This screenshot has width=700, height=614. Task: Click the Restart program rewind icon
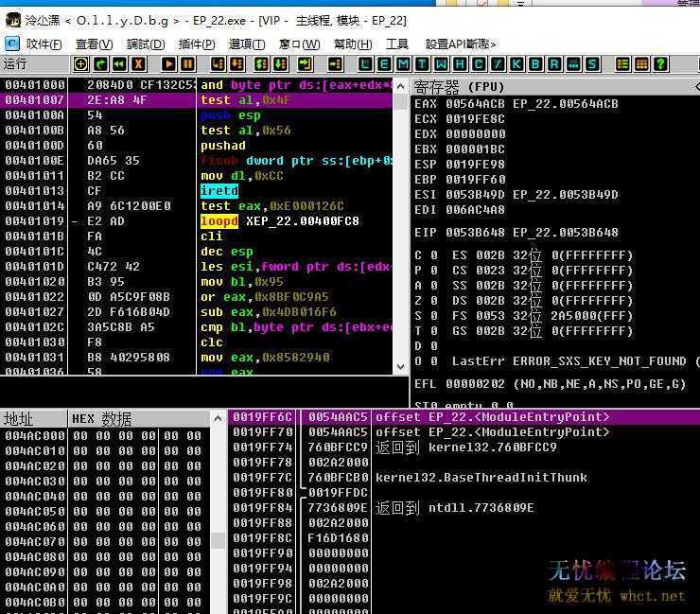point(119,64)
